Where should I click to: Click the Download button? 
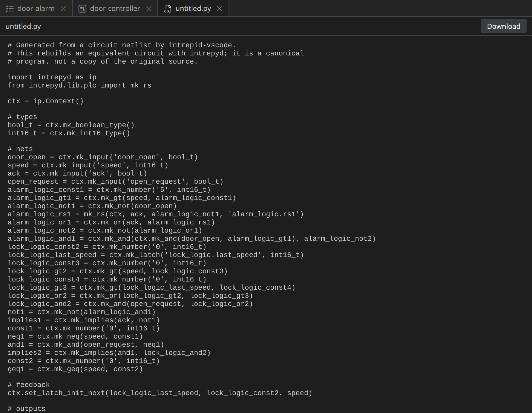pos(503,26)
